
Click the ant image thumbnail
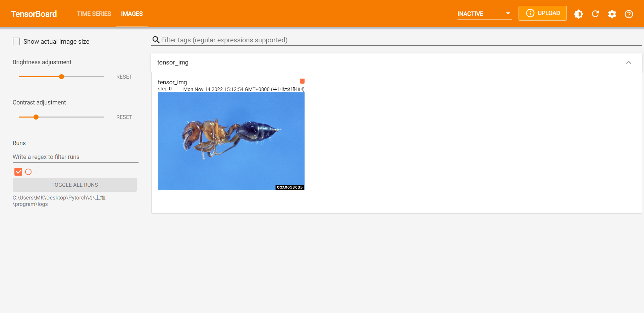[231, 141]
